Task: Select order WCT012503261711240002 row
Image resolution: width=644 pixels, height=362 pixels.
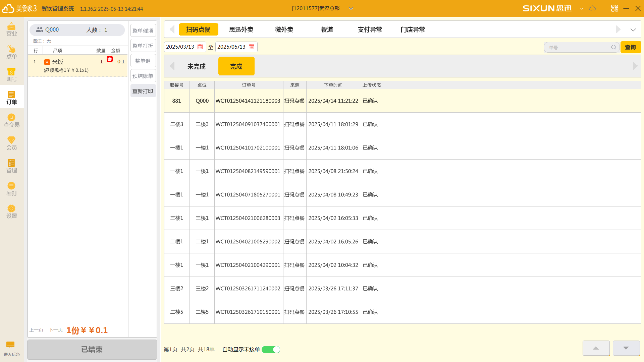Action: click(402, 289)
